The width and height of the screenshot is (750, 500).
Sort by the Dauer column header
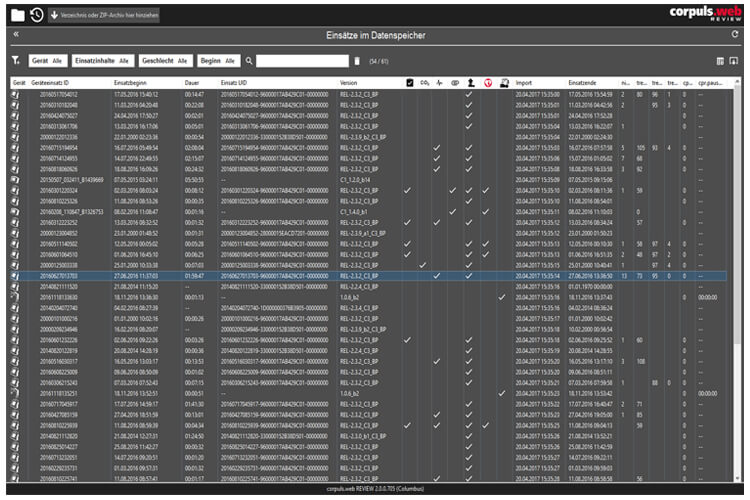point(192,83)
